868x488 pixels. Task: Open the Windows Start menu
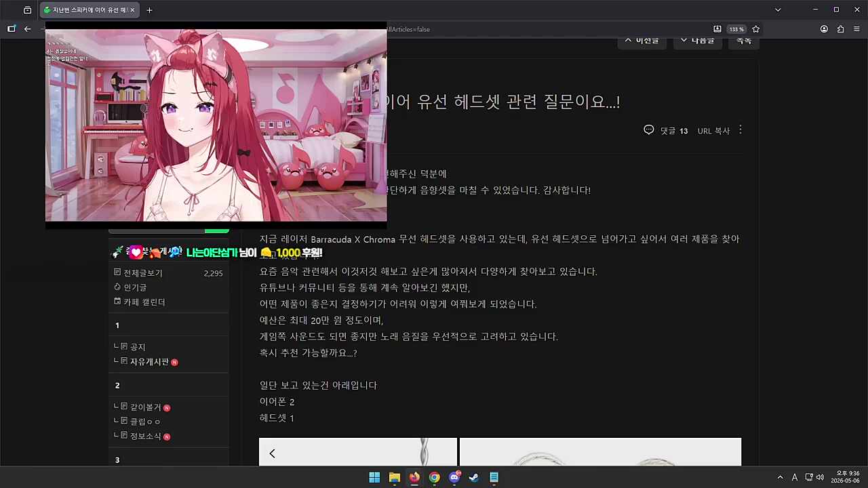pyautogui.click(x=374, y=477)
